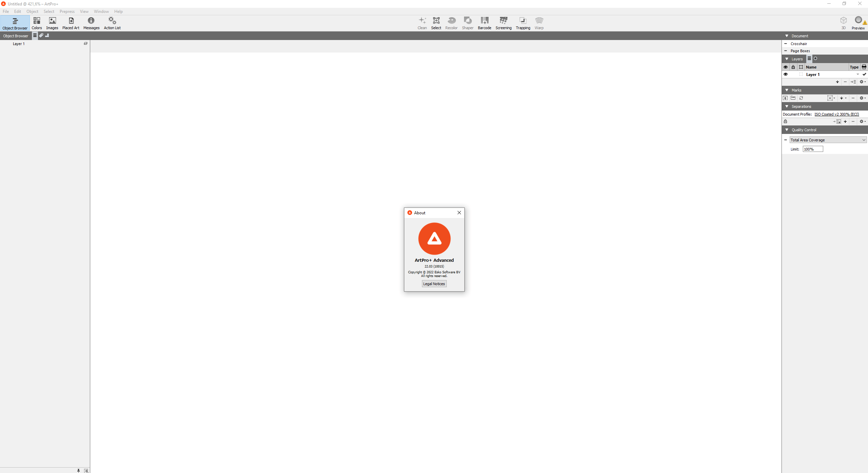The width and height of the screenshot is (868, 473).
Task: Toggle Layer 1 visibility eye
Action: [x=786, y=74]
